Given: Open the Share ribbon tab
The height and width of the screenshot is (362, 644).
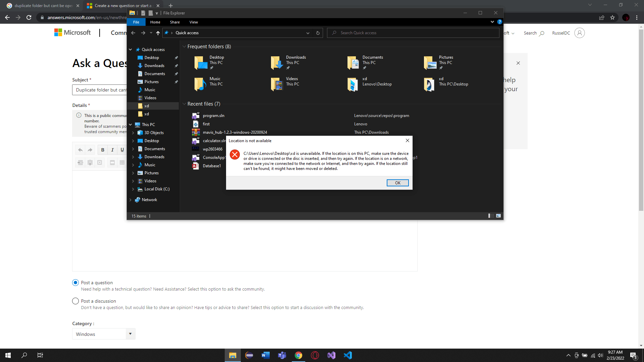Looking at the screenshot, I should point(175,22).
